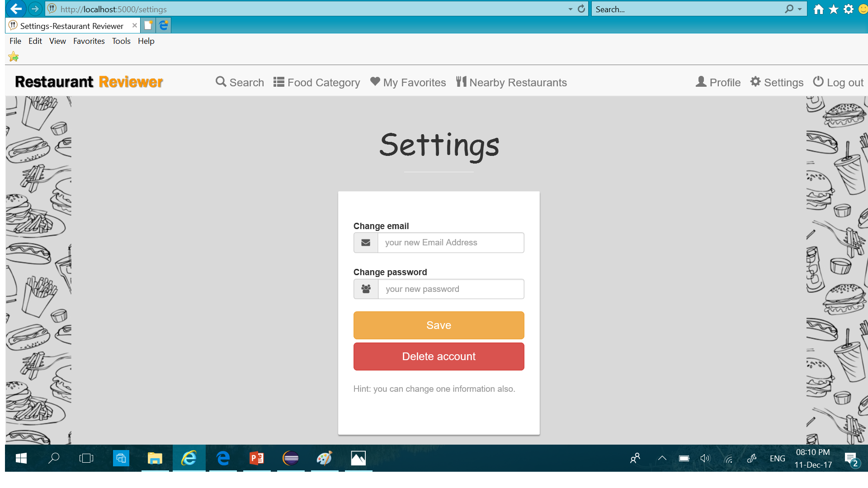Open a new tab button

click(x=148, y=25)
